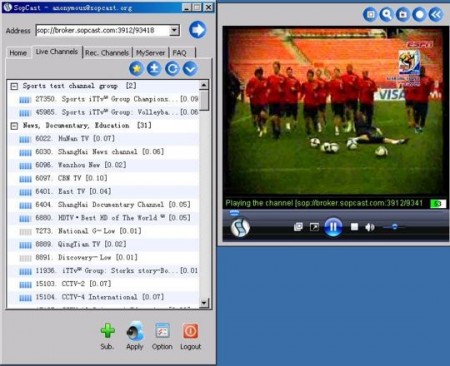The image size is (450, 366).
Task: Click the Logout button
Action: (x=191, y=336)
